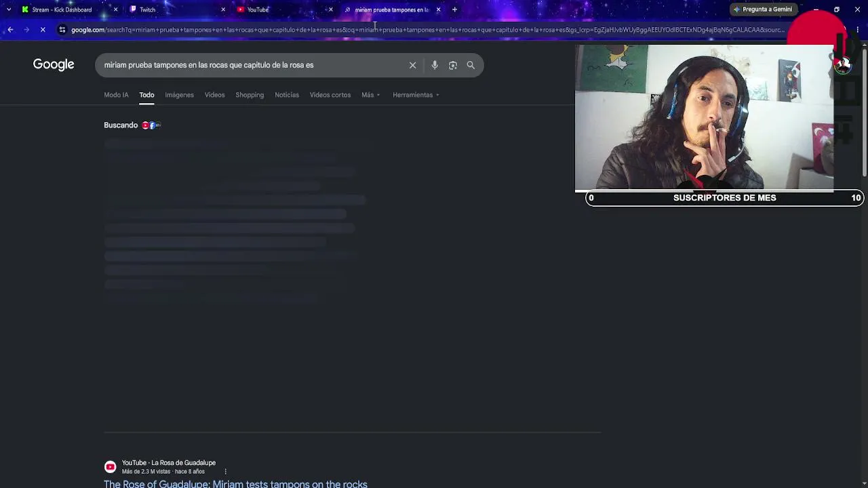This screenshot has width=868, height=488.
Task: Click 'Más de 2.3 M vistas' text
Action: pyautogui.click(x=146, y=472)
